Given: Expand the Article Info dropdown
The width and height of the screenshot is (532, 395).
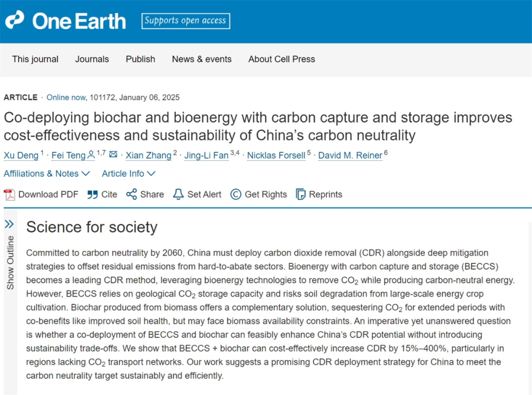Looking at the screenshot, I should (x=129, y=174).
